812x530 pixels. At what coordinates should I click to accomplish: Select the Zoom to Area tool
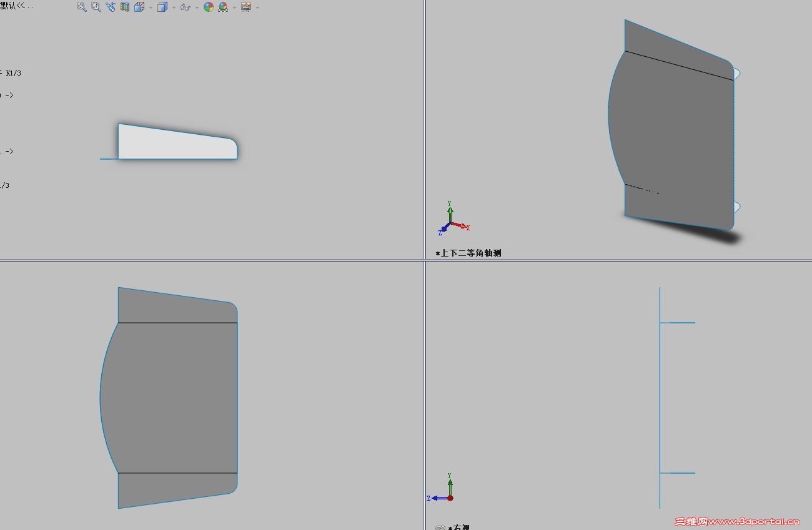coord(96,7)
